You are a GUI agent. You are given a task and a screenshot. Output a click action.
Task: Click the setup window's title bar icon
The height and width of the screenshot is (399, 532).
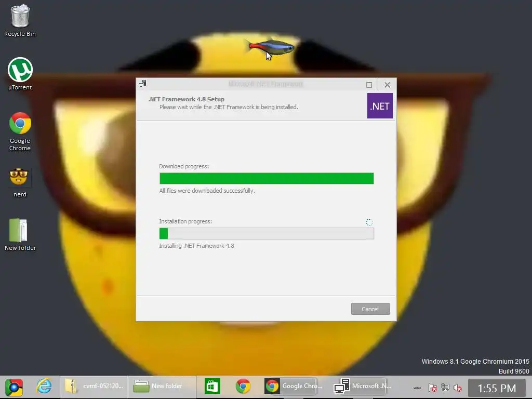pos(142,84)
